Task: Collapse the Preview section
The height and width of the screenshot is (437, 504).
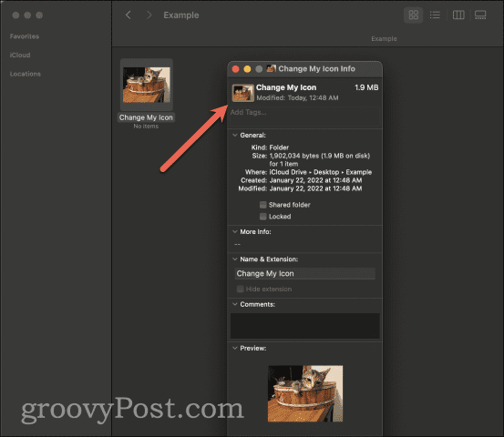Action: click(235, 348)
